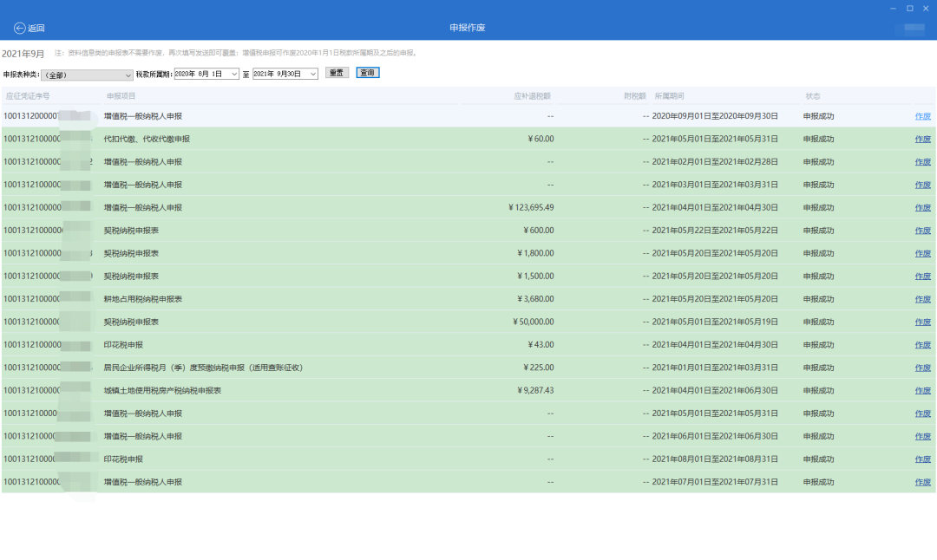The image size is (937, 560).
Task: Click the 申报作废 window title
Action: point(468,28)
